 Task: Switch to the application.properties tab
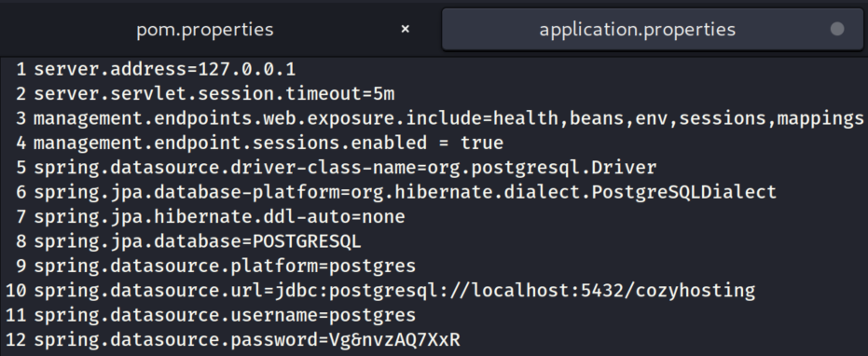point(637,29)
